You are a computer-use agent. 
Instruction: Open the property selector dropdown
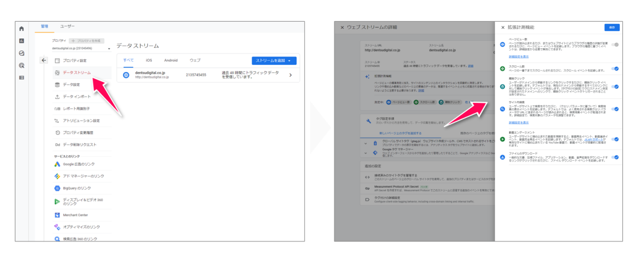click(x=81, y=49)
